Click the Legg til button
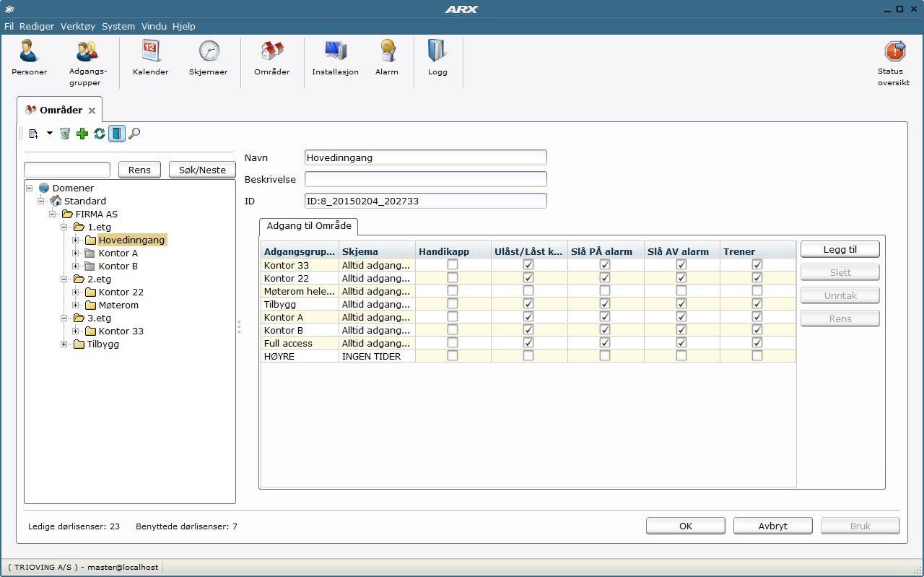 840,249
